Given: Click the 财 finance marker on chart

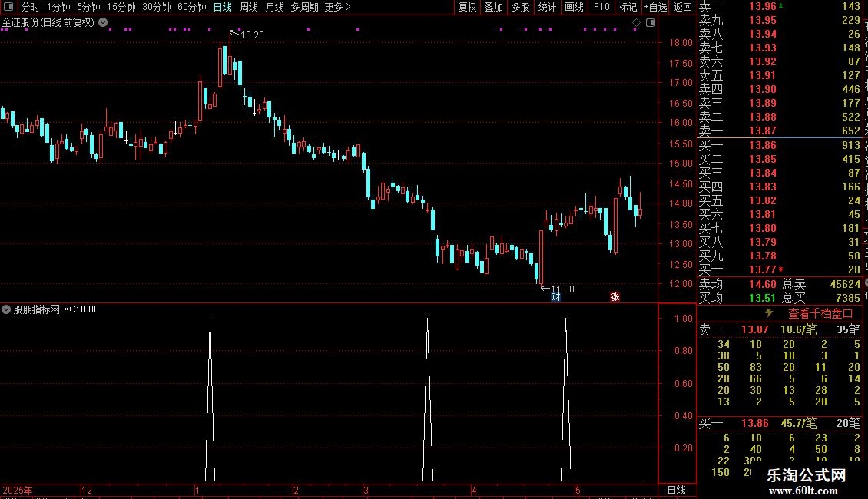Looking at the screenshot, I should pyautogui.click(x=555, y=297).
